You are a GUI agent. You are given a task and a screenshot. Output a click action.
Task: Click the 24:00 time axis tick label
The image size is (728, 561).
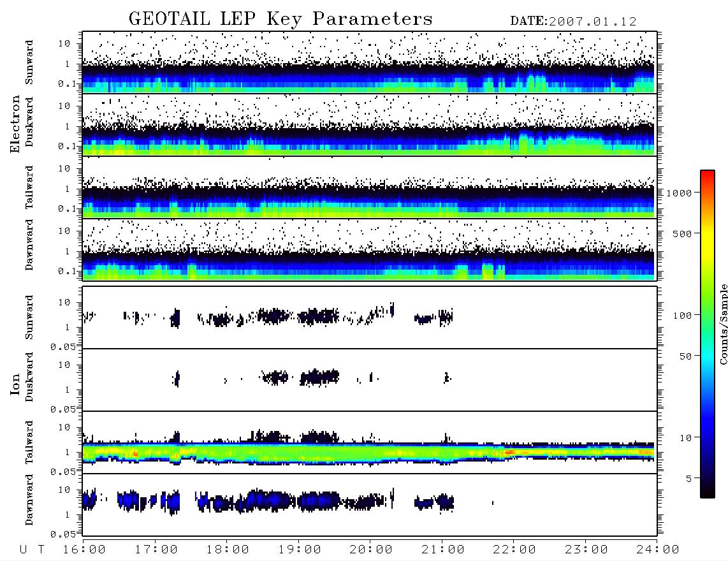coord(658,550)
